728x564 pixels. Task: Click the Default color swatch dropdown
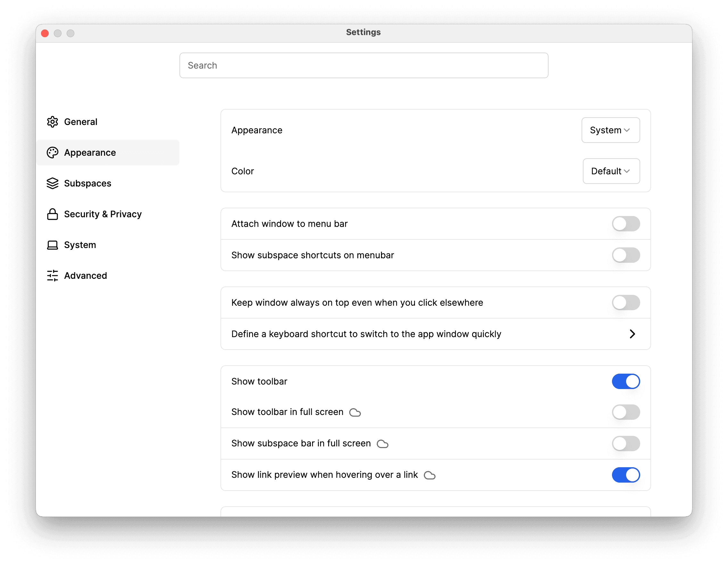[610, 171]
